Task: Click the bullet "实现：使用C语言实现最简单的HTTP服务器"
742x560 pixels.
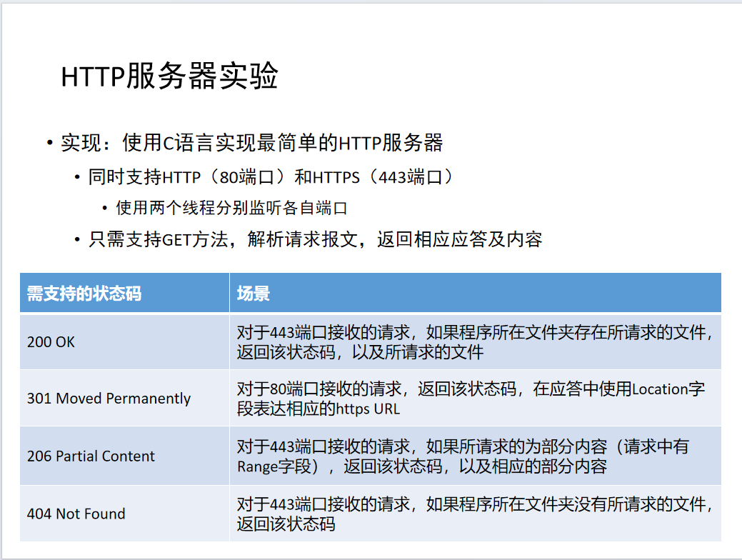Action: [252, 142]
